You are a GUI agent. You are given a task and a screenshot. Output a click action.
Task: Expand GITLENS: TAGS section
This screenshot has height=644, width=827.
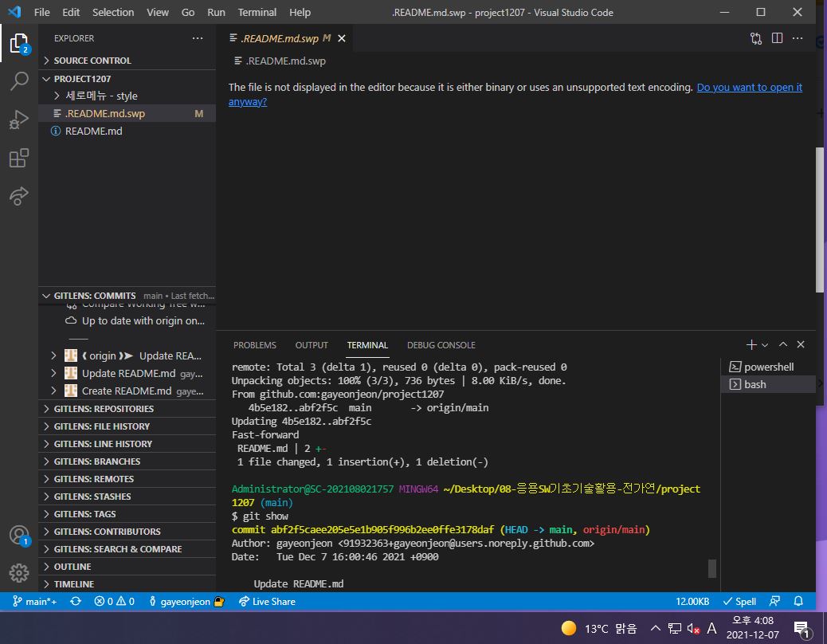click(127, 514)
